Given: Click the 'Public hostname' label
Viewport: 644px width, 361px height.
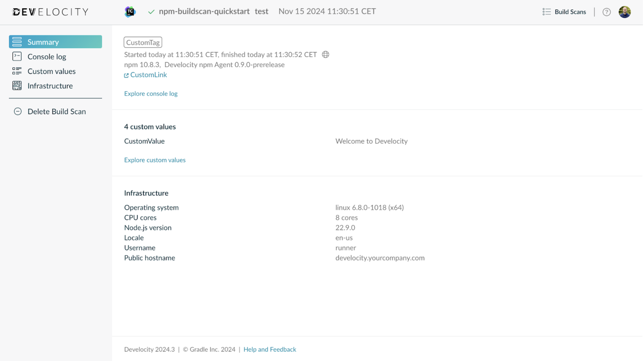Looking at the screenshot, I should click(x=150, y=258).
